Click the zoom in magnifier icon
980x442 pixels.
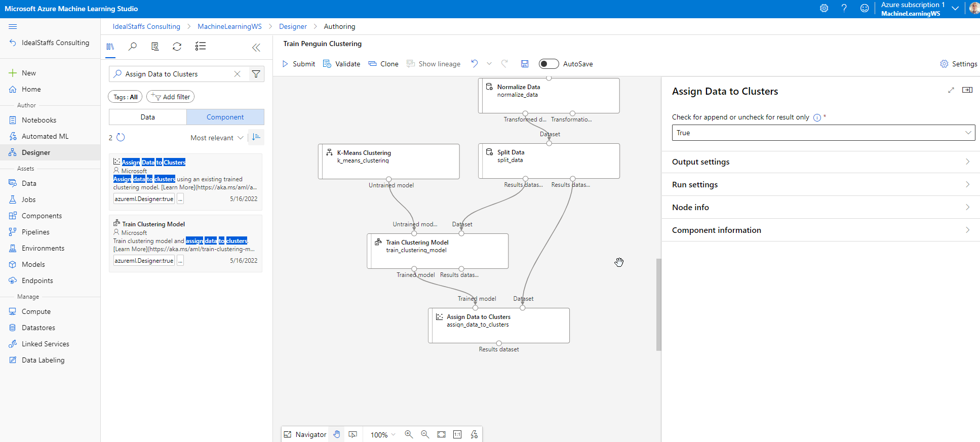pos(409,434)
